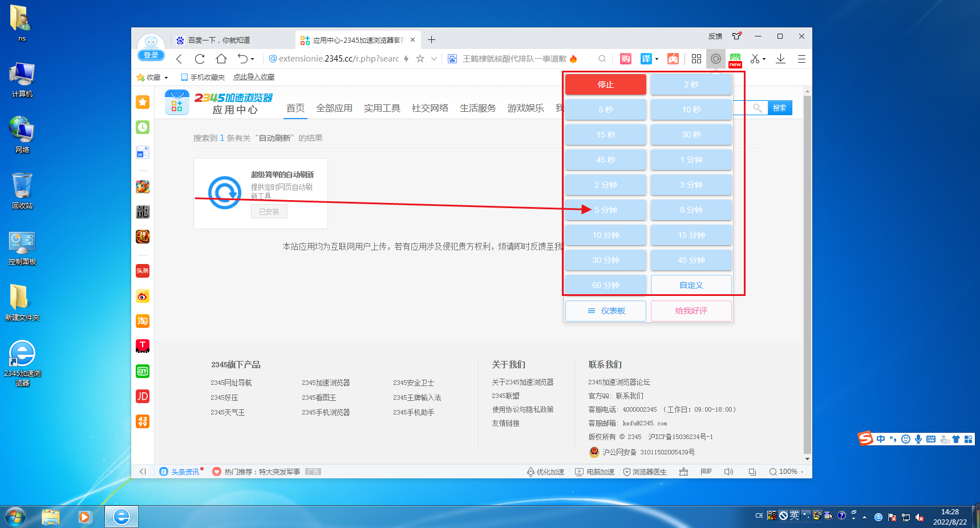This screenshot has height=528, width=980.
Task: Set refresh interval to 30 分钟
Action: click(606, 260)
